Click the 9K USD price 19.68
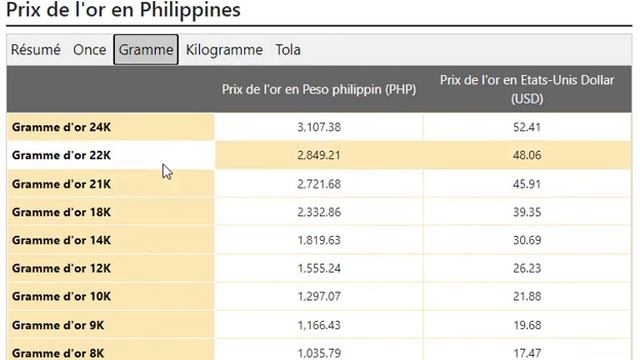Screen dimensions: 640x360 (527, 325)
